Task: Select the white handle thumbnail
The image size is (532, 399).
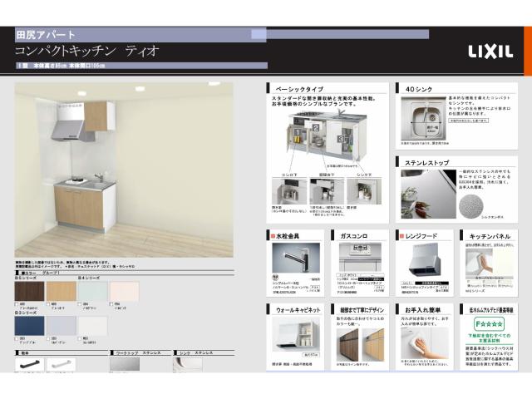Action: (61, 365)
